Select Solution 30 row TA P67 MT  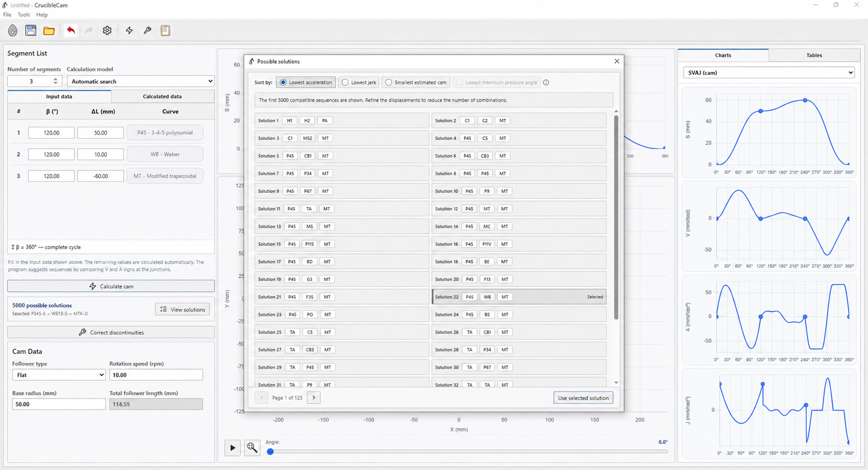519,367
